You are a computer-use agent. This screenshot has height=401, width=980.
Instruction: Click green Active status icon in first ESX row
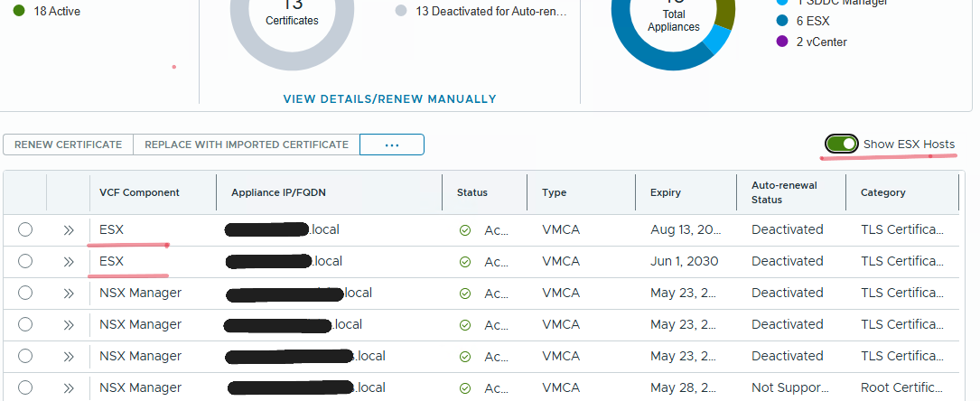[465, 230]
